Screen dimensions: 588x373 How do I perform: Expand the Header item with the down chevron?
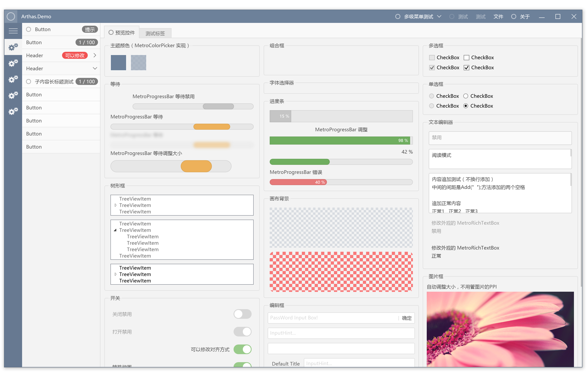click(95, 68)
